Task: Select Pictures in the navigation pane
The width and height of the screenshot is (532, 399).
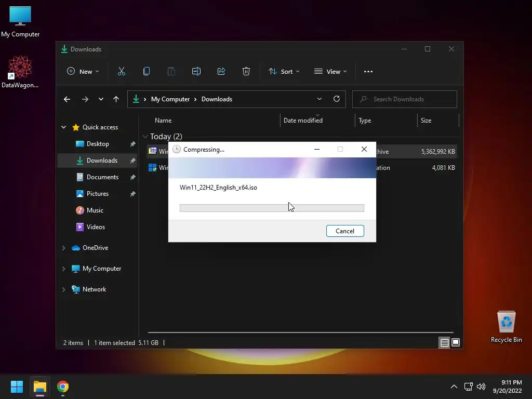Action: coord(97,194)
